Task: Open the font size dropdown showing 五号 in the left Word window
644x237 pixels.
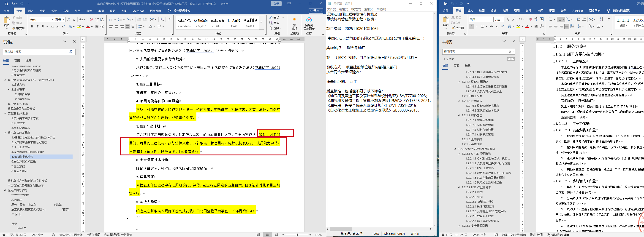Action: (x=64, y=19)
